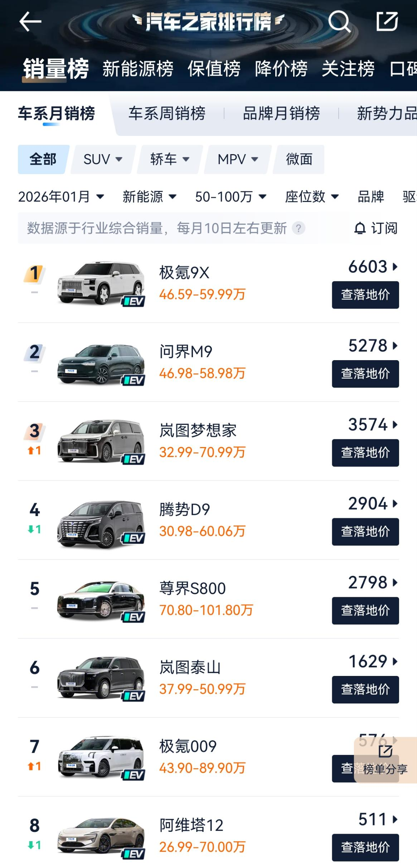Switch to the 车系周销榜 tab

(x=167, y=114)
